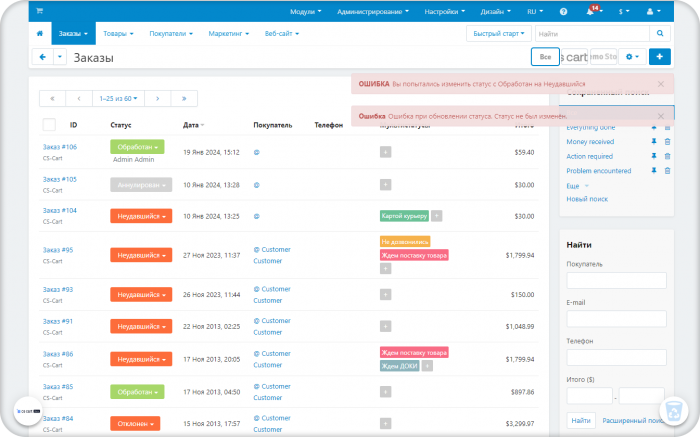Sort the table by Дата column
Image resolution: width=700 pixels, height=437 pixels.
click(x=193, y=125)
